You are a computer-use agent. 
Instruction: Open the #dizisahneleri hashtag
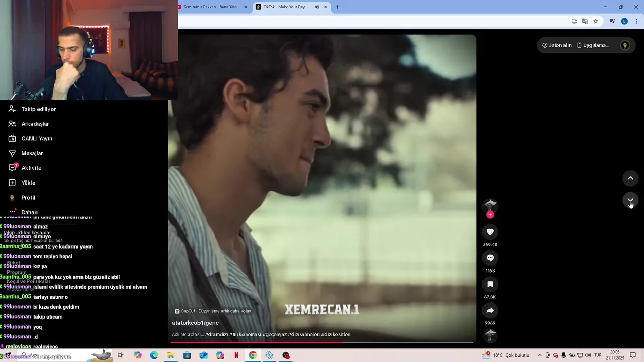304,335
